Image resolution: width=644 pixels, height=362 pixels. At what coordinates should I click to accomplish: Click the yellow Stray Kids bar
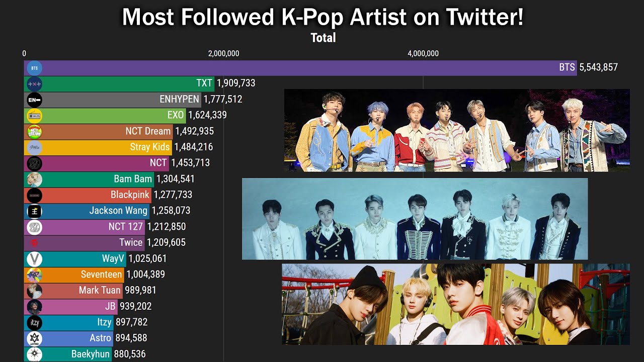click(98, 147)
